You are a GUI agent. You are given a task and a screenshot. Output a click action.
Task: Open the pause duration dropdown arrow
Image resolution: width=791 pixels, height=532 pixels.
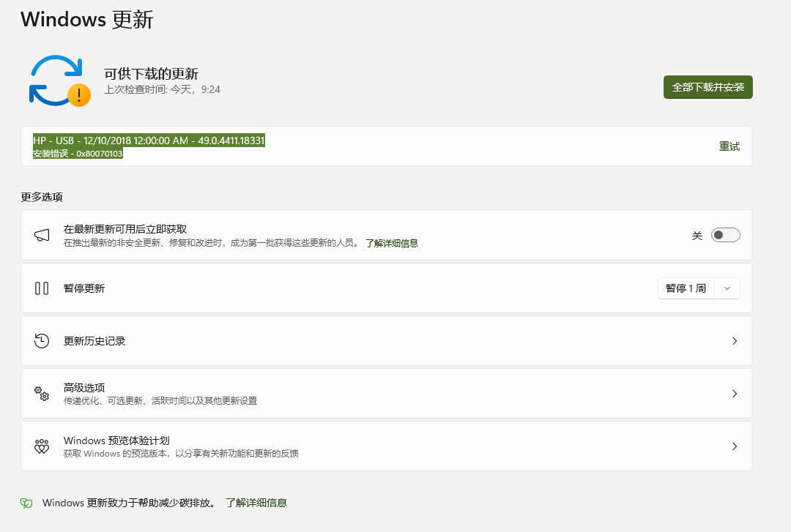click(x=727, y=288)
